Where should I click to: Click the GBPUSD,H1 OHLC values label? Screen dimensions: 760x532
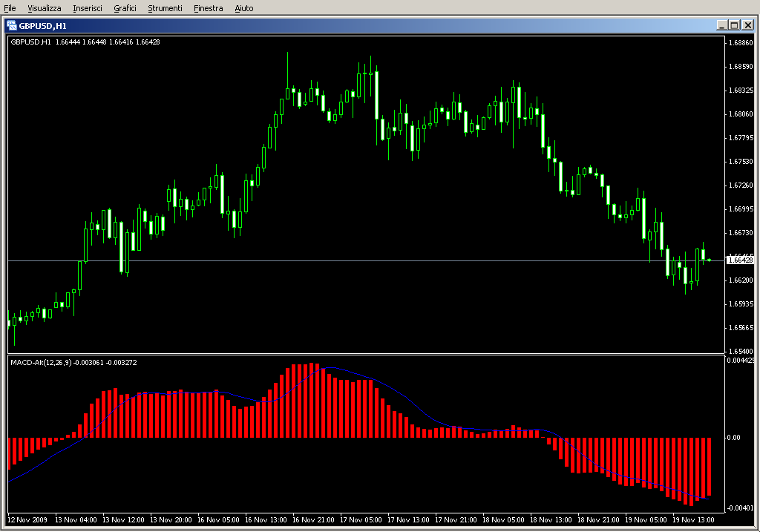pos(85,42)
